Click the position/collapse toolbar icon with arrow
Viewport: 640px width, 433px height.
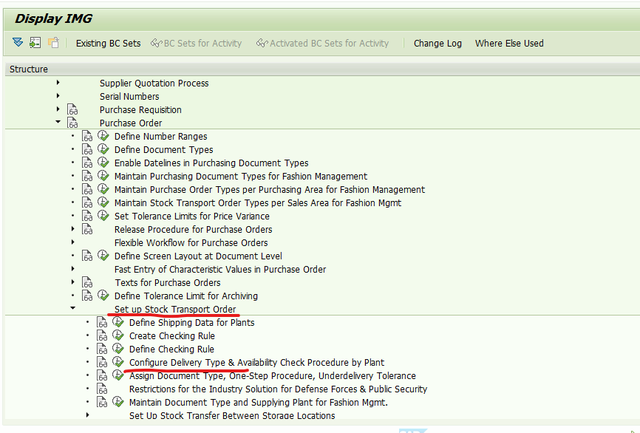(x=35, y=42)
